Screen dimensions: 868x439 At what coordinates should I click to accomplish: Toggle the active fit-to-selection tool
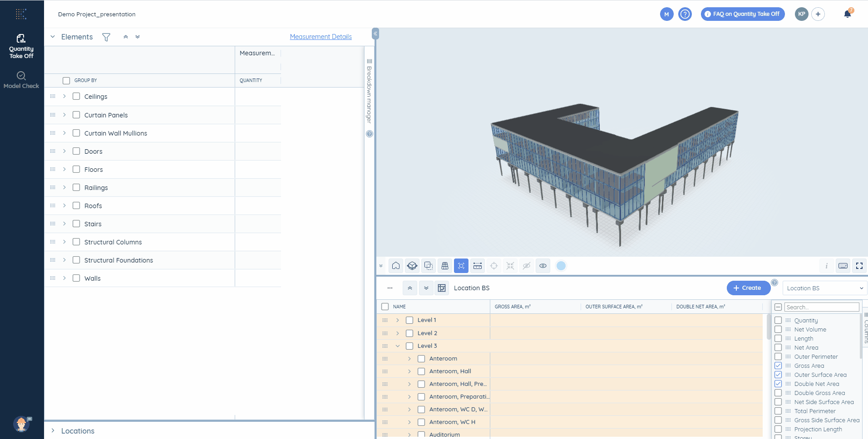[461, 266]
